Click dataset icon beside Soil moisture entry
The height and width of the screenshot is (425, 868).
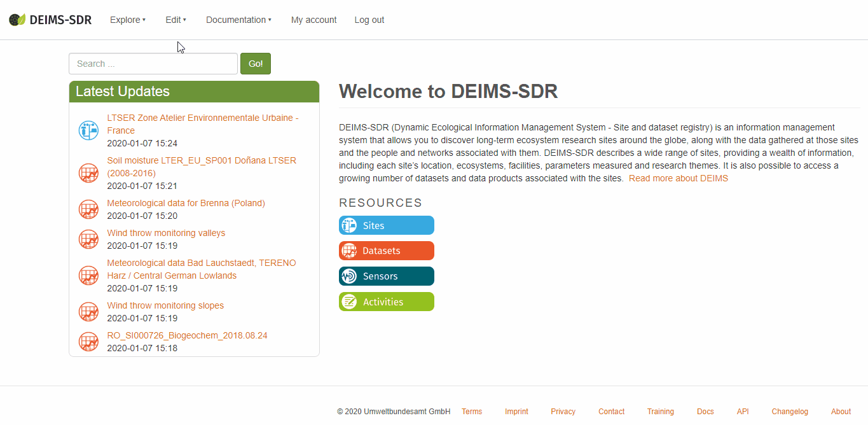click(88, 173)
